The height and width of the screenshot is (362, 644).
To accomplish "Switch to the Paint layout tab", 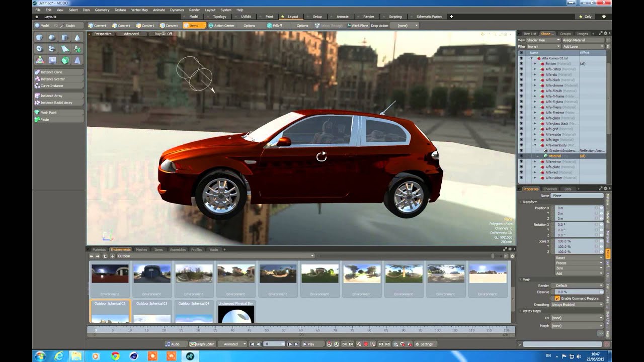I will click(x=269, y=17).
